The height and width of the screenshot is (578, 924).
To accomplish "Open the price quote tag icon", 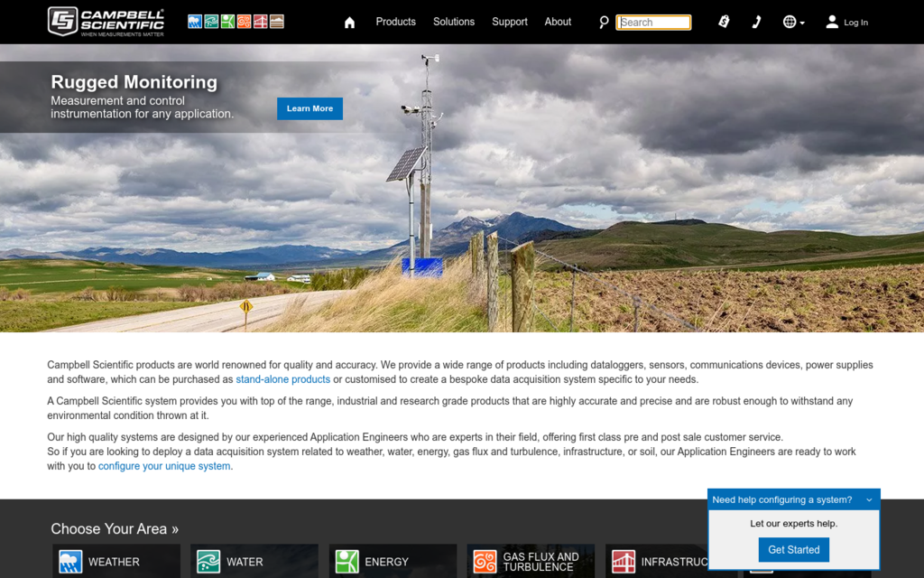I will (x=724, y=22).
